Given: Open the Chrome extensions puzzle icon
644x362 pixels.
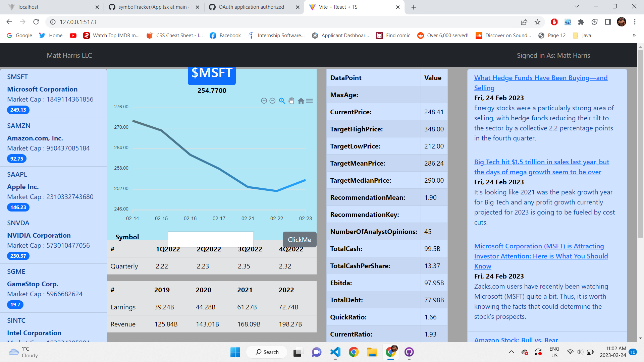Looking at the screenshot, I should (581, 22).
